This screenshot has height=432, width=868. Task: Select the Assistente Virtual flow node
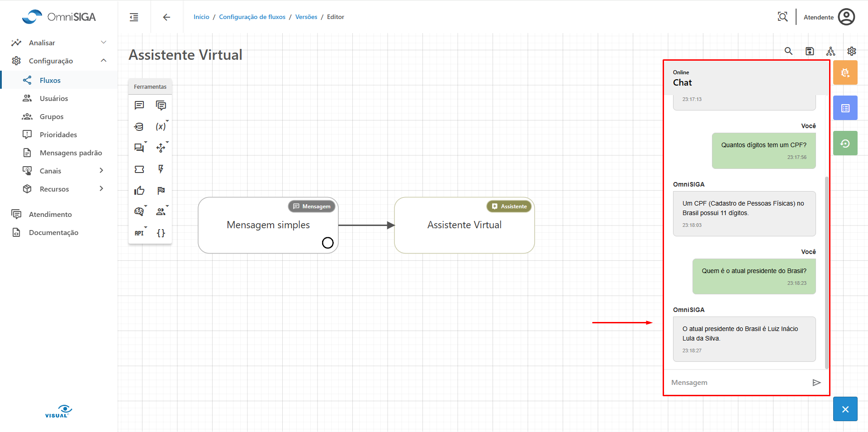click(x=465, y=225)
